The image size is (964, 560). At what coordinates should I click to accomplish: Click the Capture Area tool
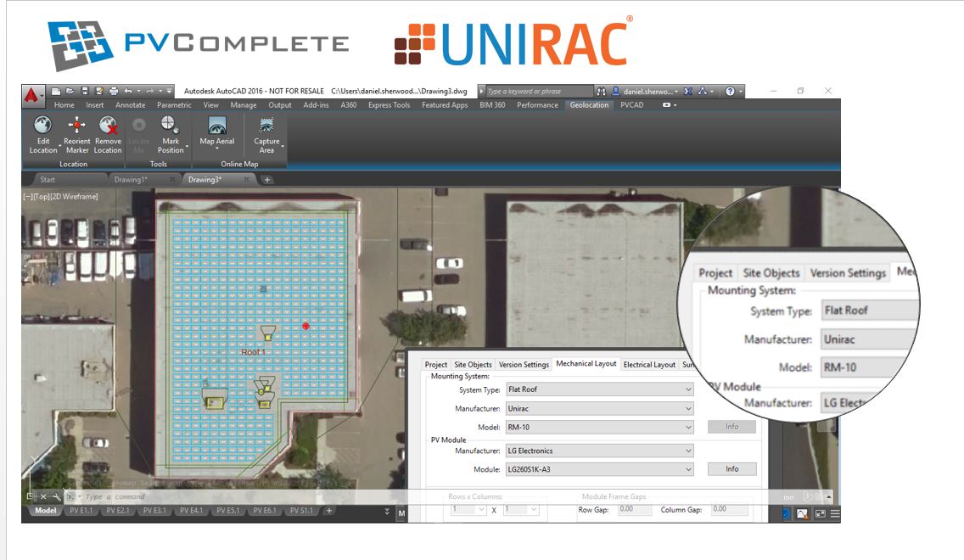tap(266, 135)
